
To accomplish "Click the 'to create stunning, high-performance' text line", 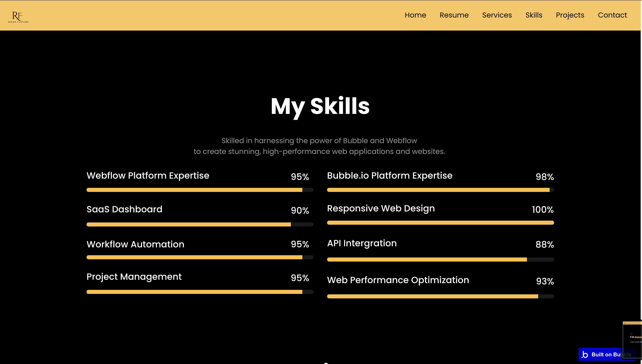I will [319, 151].
